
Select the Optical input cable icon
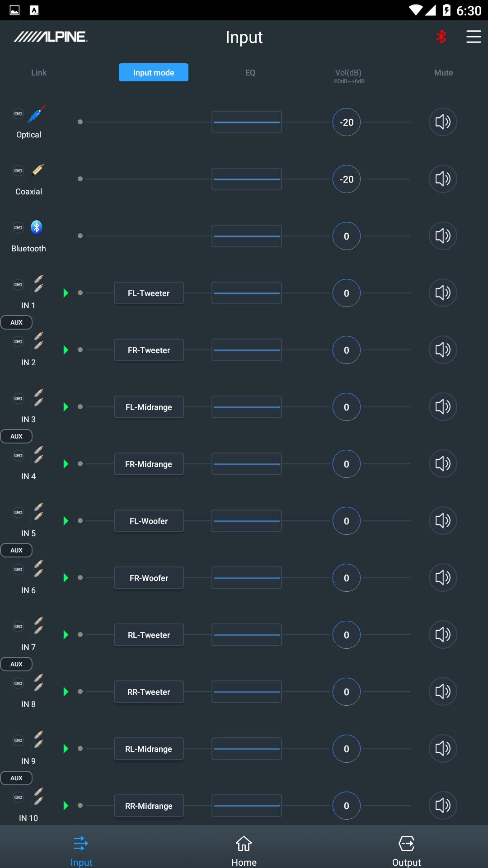[x=37, y=114]
